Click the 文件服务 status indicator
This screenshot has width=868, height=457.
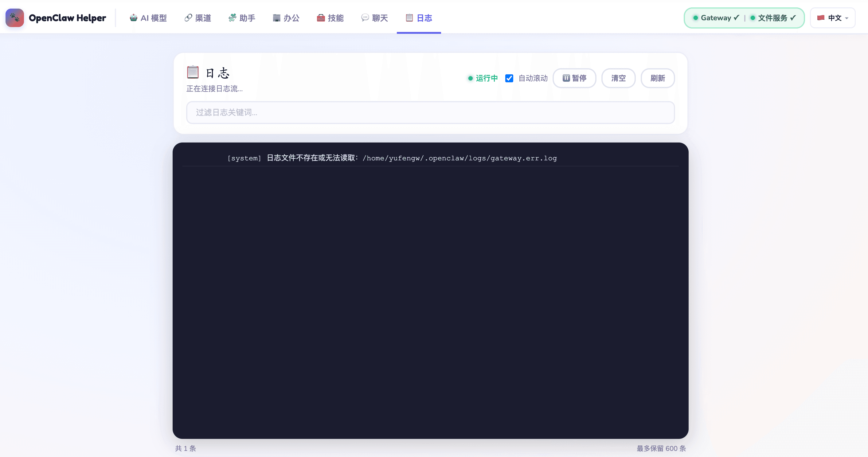(x=773, y=18)
